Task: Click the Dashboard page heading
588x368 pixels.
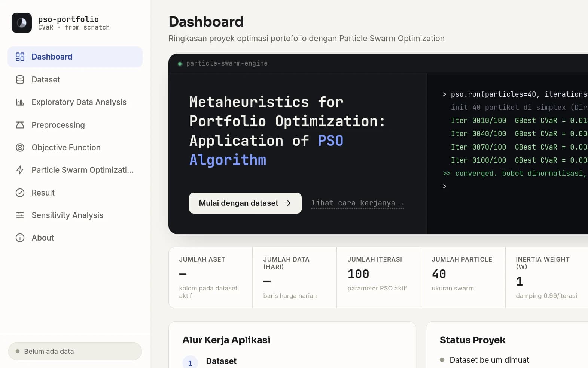Action: [x=206, y=22]
